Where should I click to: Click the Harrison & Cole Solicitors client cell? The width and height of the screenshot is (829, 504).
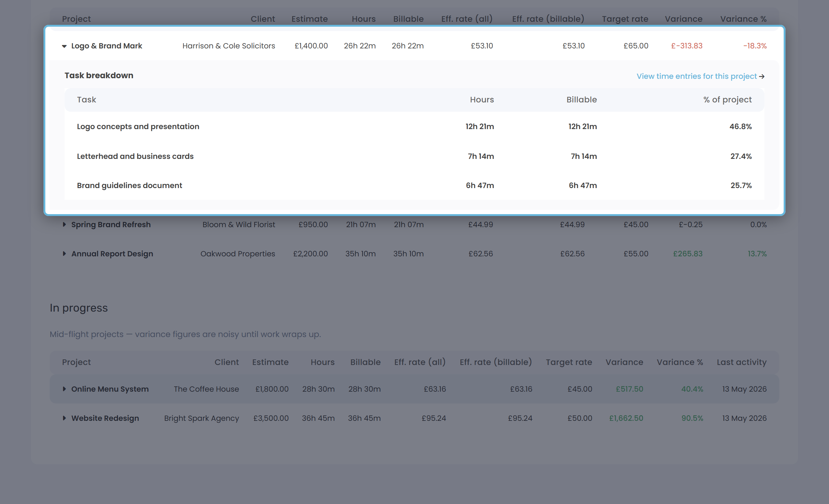pos(229,46)
